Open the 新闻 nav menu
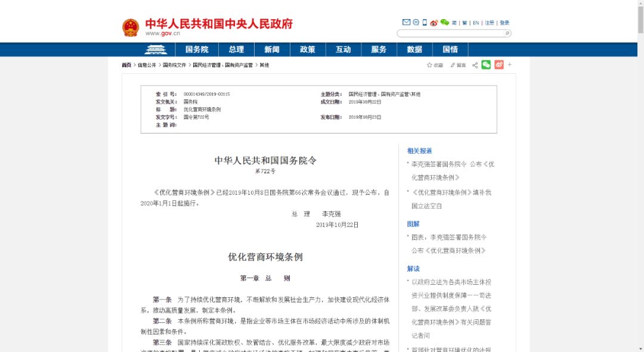This screenshot has width=644, height=352. point(272,49)
